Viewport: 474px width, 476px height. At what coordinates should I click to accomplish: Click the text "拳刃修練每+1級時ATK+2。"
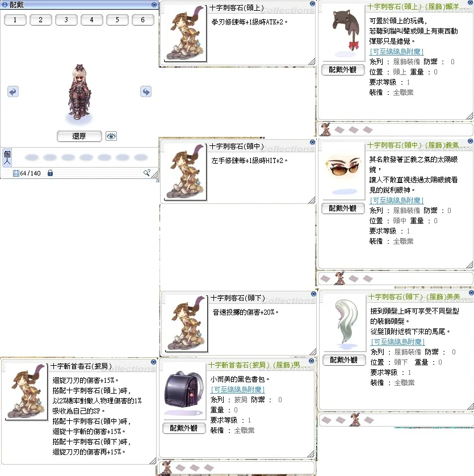tap(249, 22)
